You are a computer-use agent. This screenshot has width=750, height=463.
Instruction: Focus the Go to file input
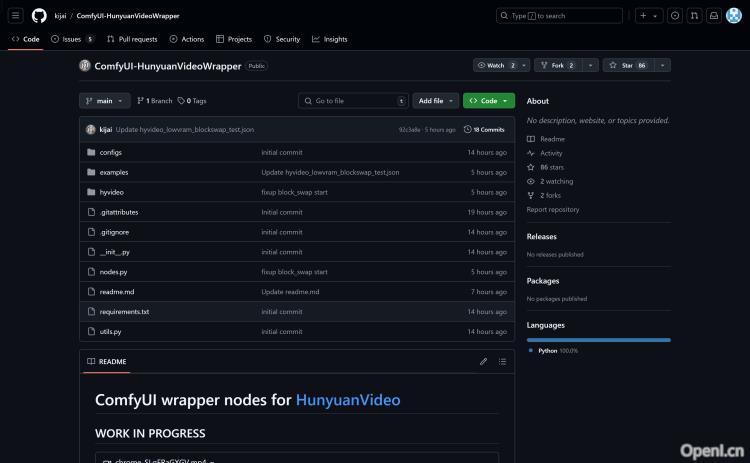pos(353,101)
